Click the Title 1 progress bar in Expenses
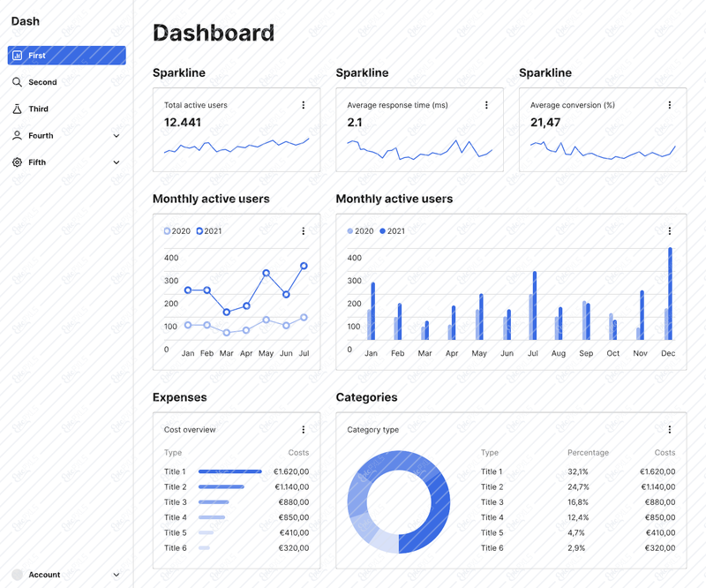Screen dimensions: 706x588 (230, 471)
